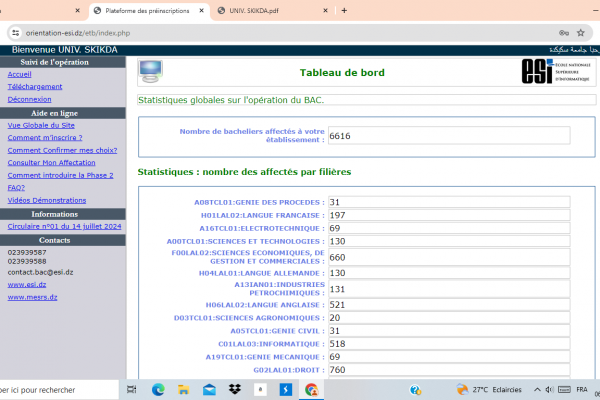The height and width of the screenshot is (400, 600).
Task: Open Circulaire n°01 du 14 juillet 2024
Action: [64, 226]
